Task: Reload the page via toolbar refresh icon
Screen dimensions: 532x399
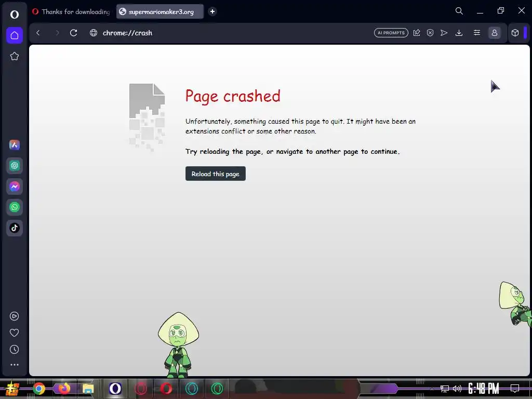Action: (74, 33)
